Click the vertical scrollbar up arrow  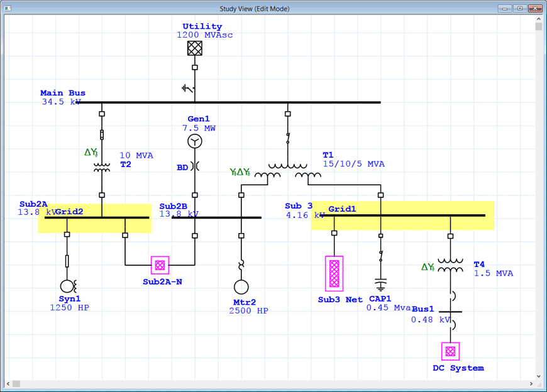539,19
